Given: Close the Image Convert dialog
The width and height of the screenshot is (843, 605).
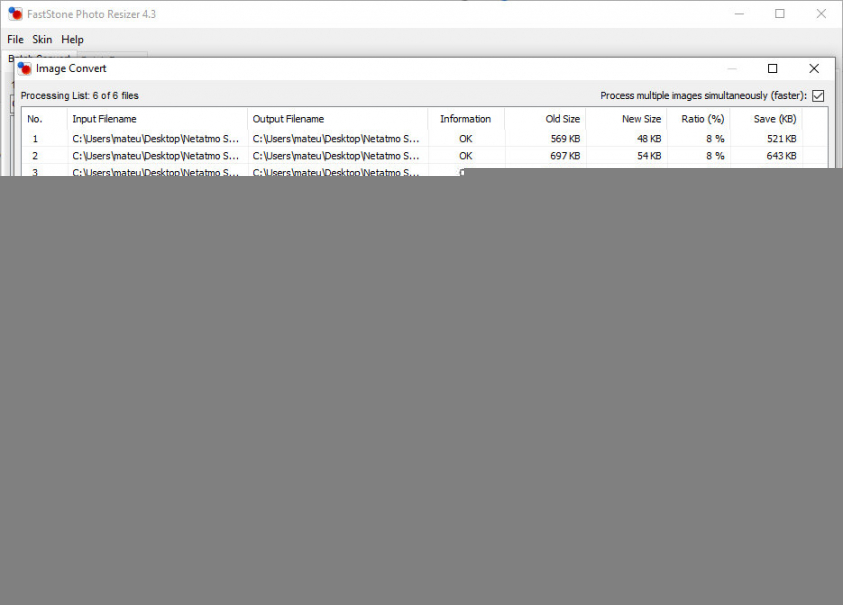Looking at the screenshot, I should [814, 68].
